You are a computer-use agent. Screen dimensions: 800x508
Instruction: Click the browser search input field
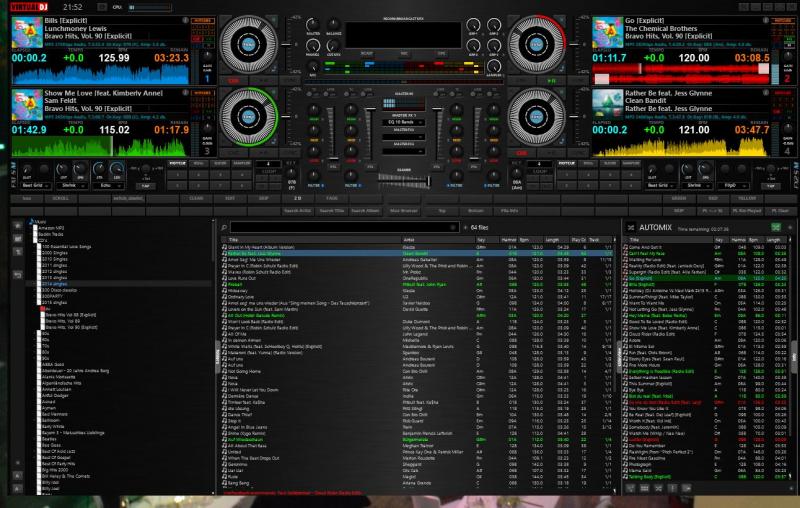pos(344,227)
